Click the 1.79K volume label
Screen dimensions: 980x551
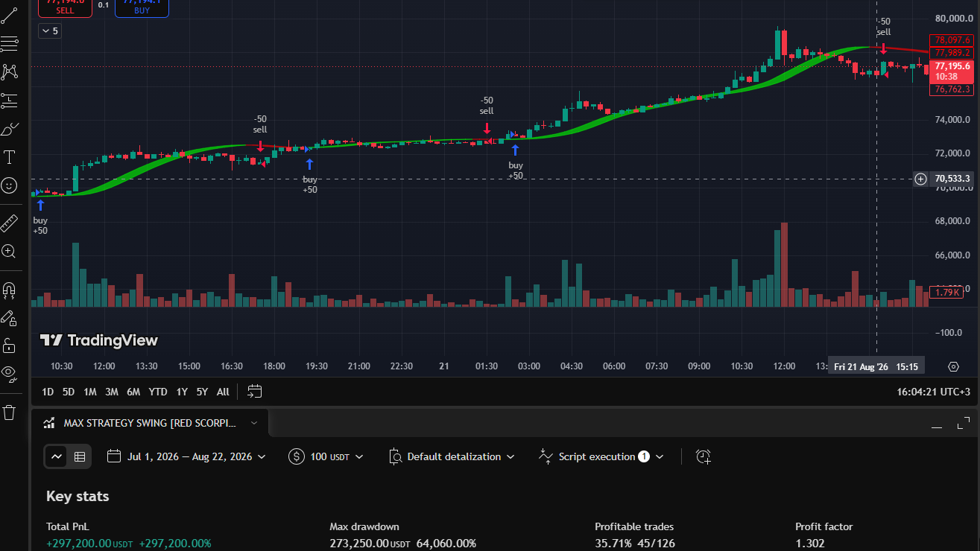point(946,293)
